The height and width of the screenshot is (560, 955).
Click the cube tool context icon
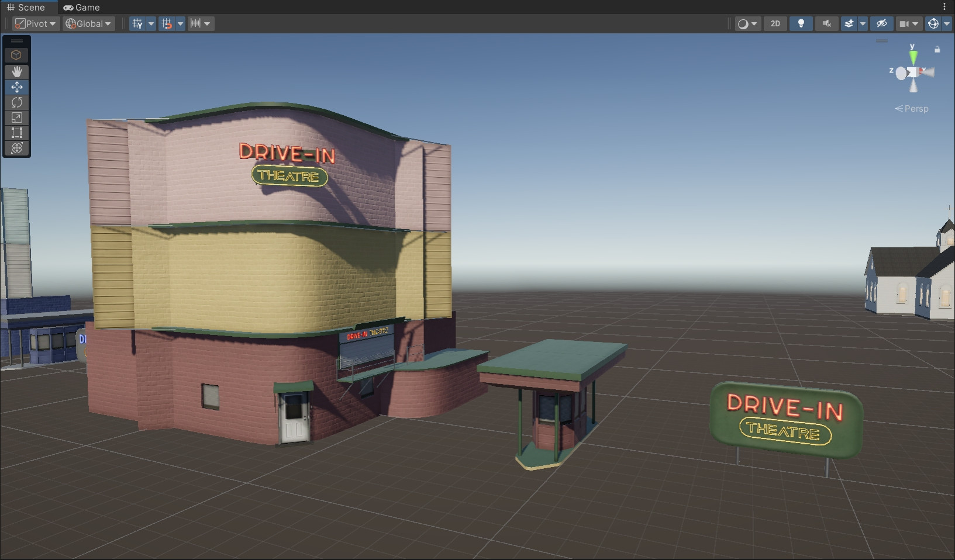pos(16,55)
